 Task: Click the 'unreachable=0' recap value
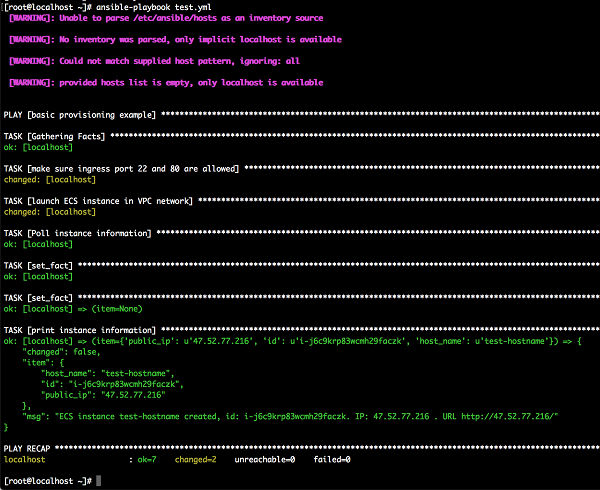[x=265, y=459]
